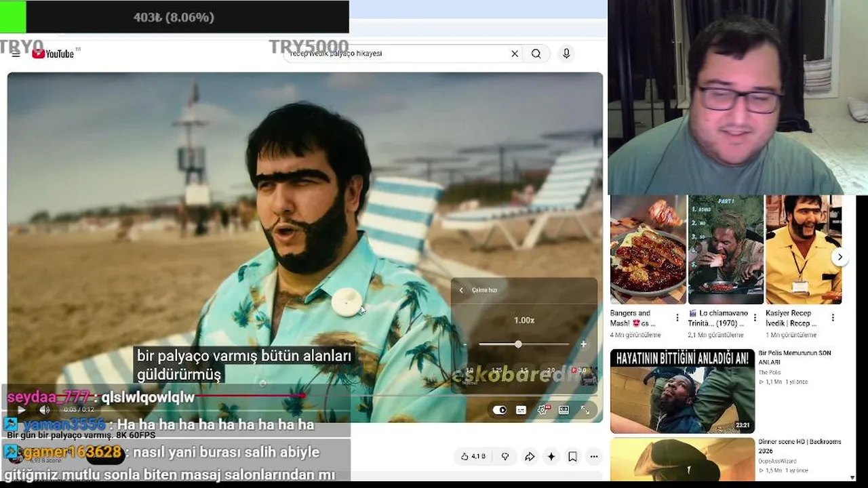Dislike the video with thumbs down
868x488 pixels.
505,457
